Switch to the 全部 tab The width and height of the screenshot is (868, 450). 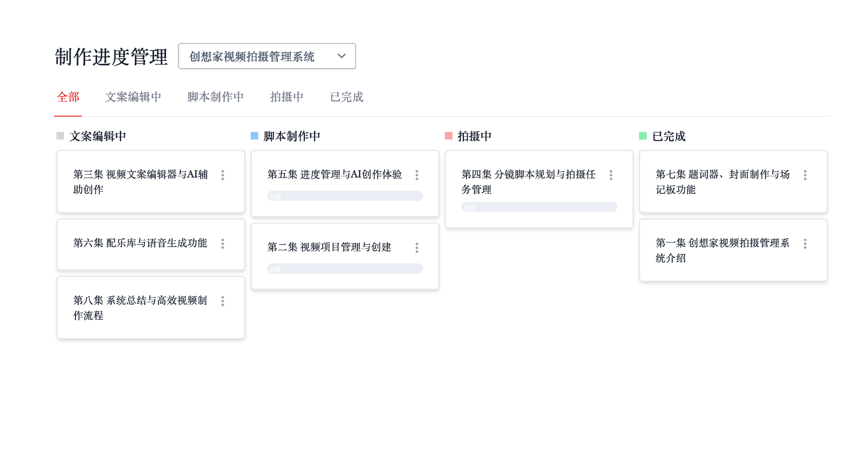tap(68, 97)
